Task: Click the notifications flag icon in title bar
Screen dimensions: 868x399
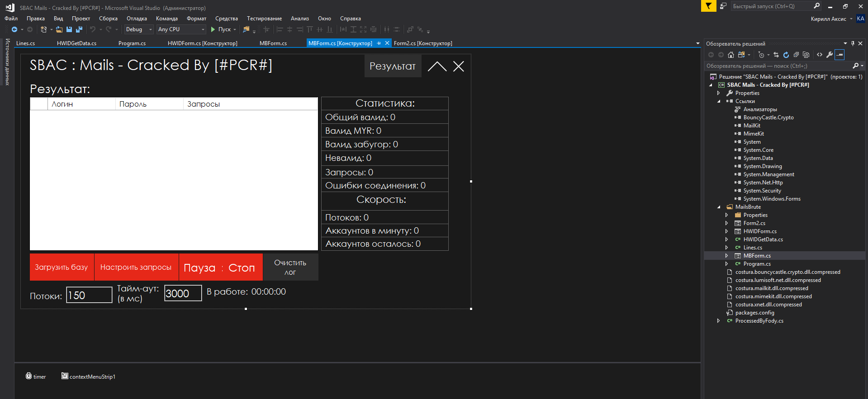Action: (708, 6)
